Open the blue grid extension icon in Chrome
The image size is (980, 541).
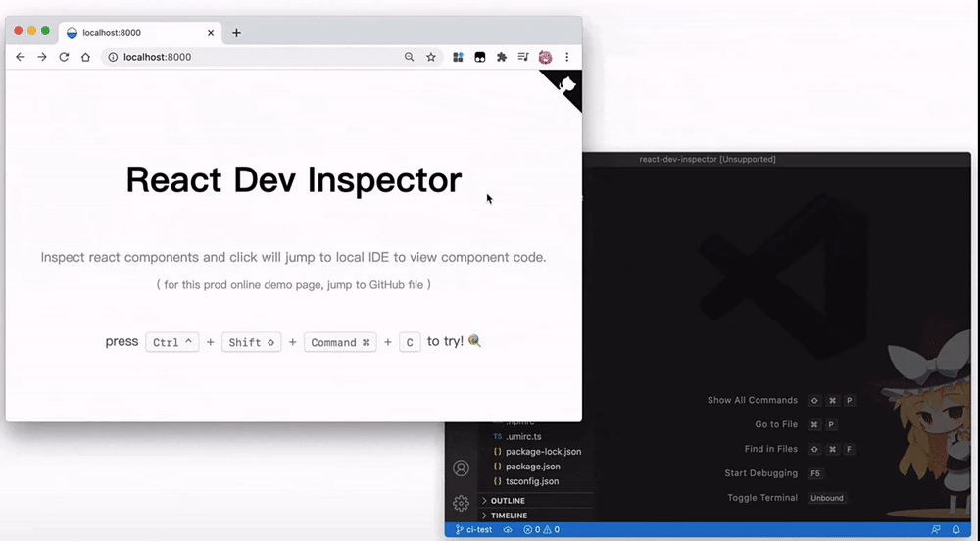(x=458, y=57)
